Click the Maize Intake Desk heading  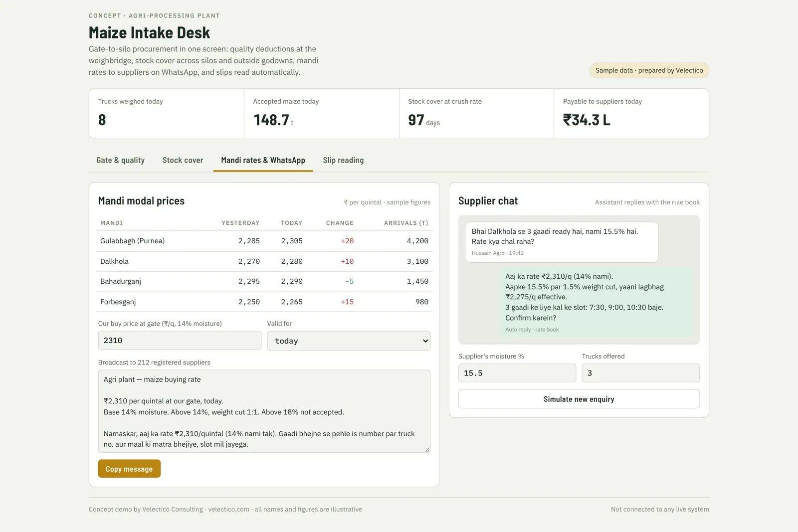click(149, 33)
